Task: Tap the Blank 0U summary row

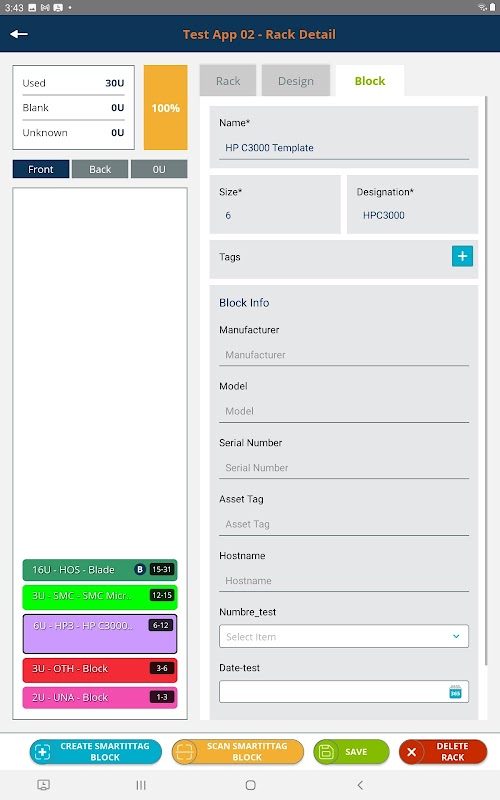Action: 73,108
